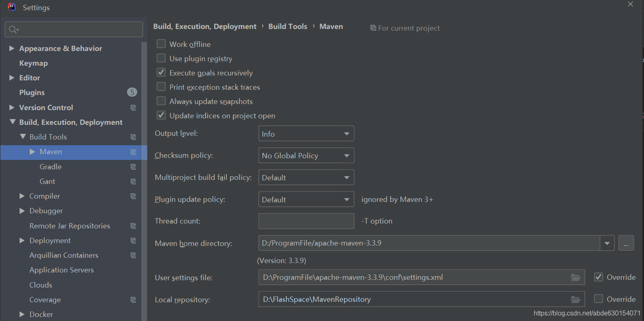The image size is (644, 321).
Task: Expand Compiler node arrow
Action: coord(22,196)
